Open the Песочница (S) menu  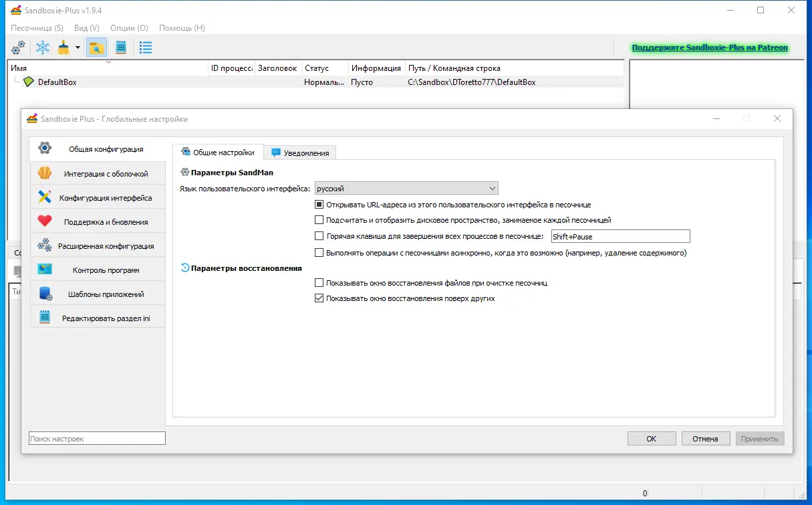coord(37,28)
